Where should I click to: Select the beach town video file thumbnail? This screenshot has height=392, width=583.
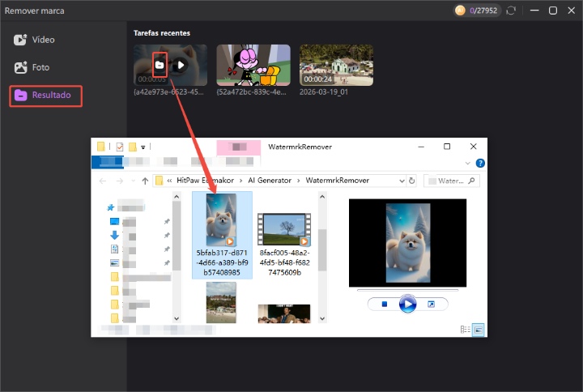[221, 302]
